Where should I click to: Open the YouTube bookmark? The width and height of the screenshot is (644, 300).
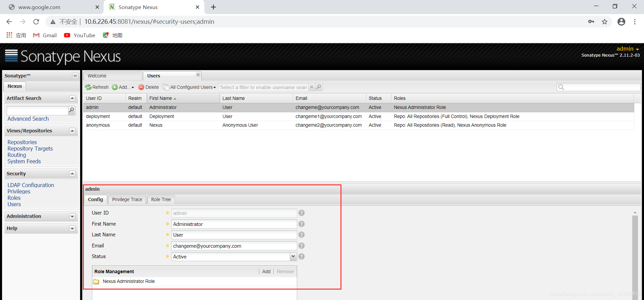point(79,35)
